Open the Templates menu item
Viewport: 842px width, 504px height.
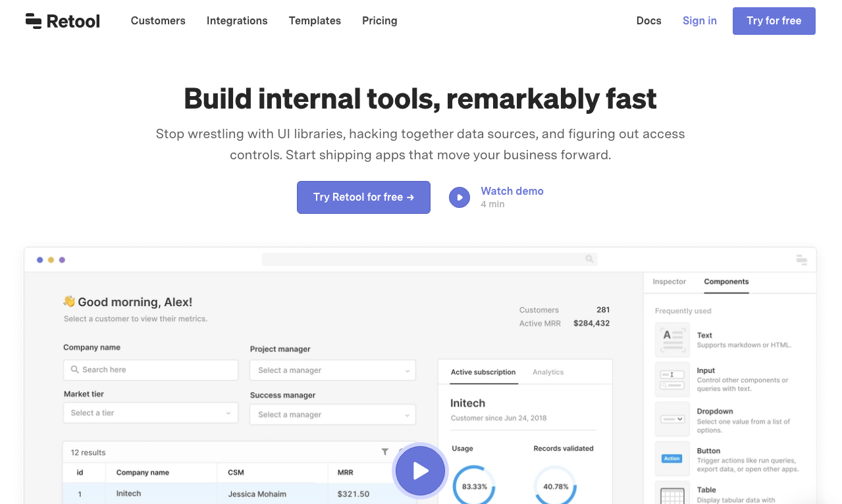[x=315, y=20]
